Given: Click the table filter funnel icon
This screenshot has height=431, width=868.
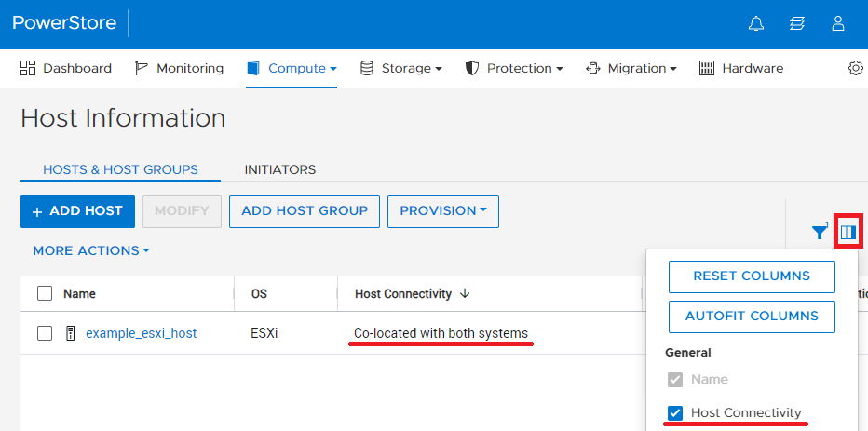Looking at the screenshot, I should pos(819,232).
